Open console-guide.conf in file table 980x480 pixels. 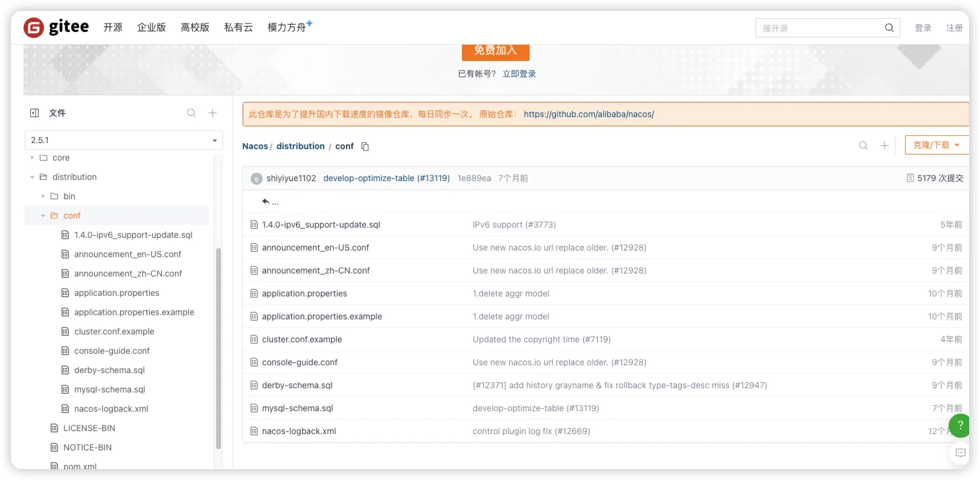click(299, 362)
